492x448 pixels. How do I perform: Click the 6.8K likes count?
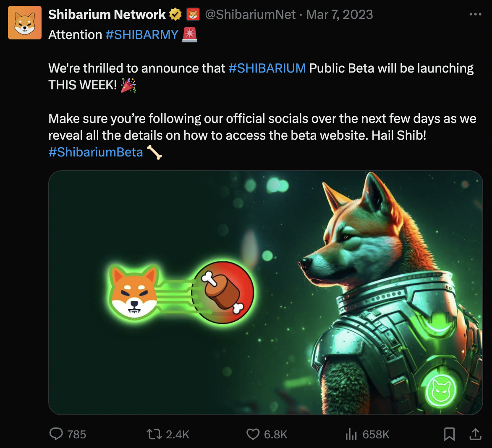tap(275, 435)
